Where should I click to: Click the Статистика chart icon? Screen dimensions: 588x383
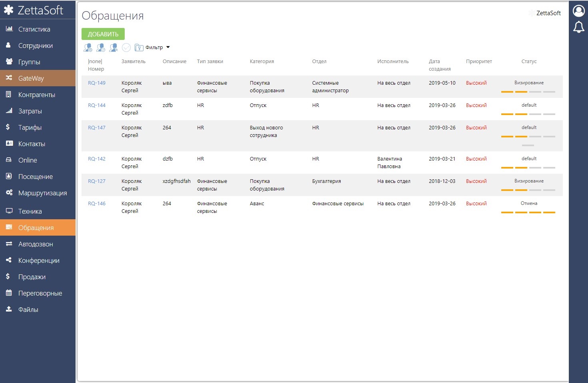[9, 29]
